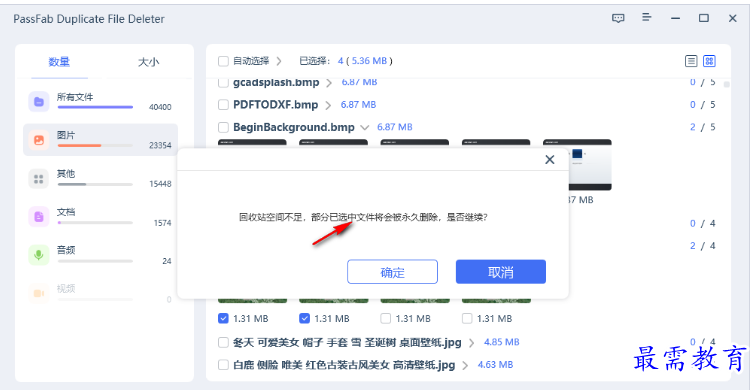Screen dimensions: 755x390
Task: Switch to grid thumbnail view
Action: [709, 61]
